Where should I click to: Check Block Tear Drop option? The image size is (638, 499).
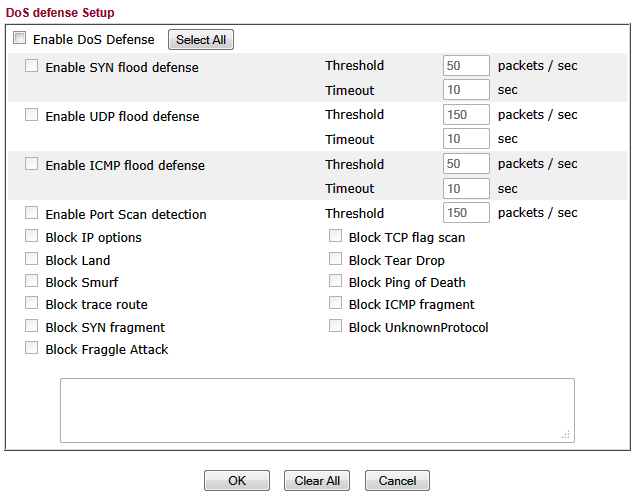pos(336,259)
